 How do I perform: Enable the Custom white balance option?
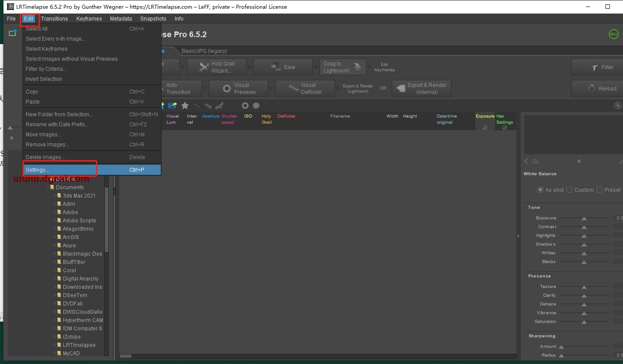(x=569, y=190)
